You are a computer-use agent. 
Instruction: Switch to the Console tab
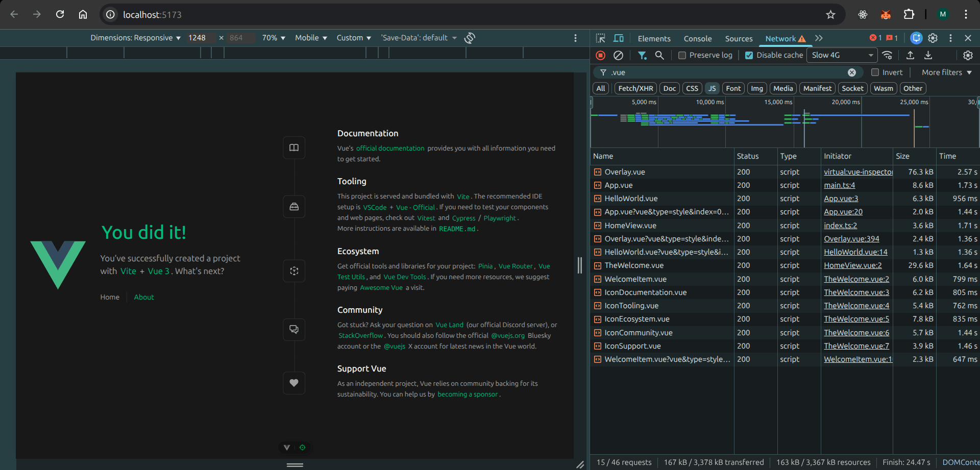point(697,39)
